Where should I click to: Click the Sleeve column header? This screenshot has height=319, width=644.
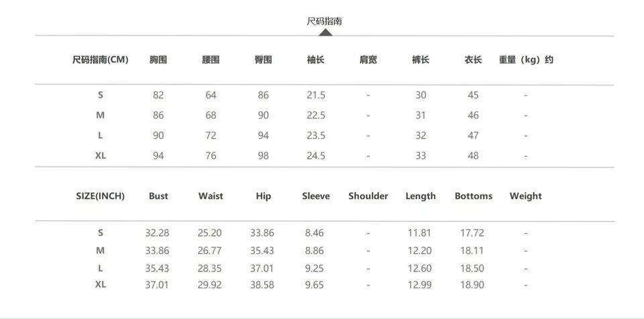315,196
